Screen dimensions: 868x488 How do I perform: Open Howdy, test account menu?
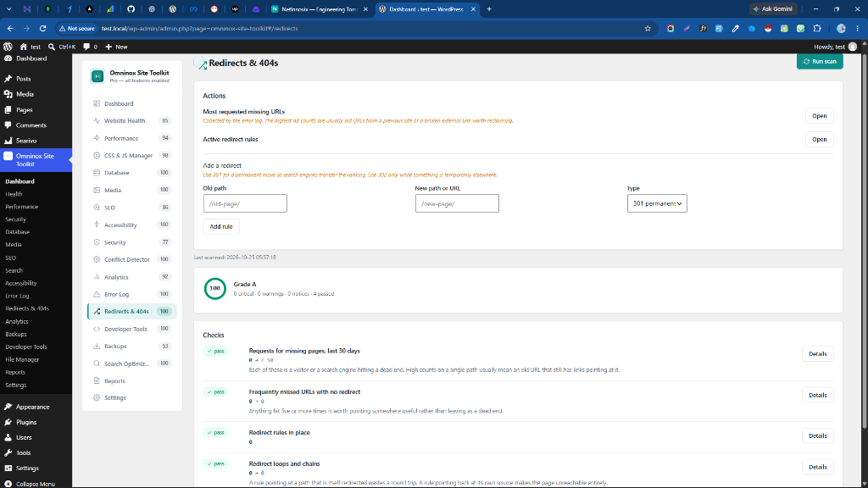tap(835, 47)
